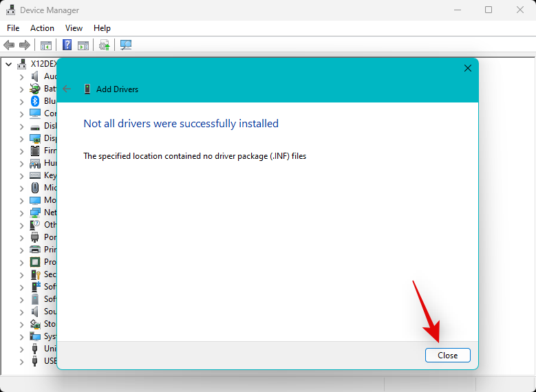Open the Action menu

42,28
